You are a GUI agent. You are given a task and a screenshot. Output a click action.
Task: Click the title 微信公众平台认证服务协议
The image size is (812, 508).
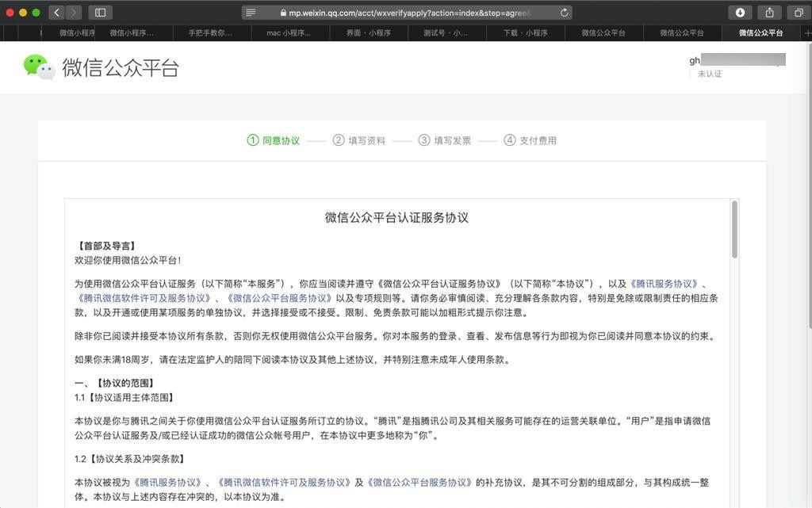click(396, 217)
